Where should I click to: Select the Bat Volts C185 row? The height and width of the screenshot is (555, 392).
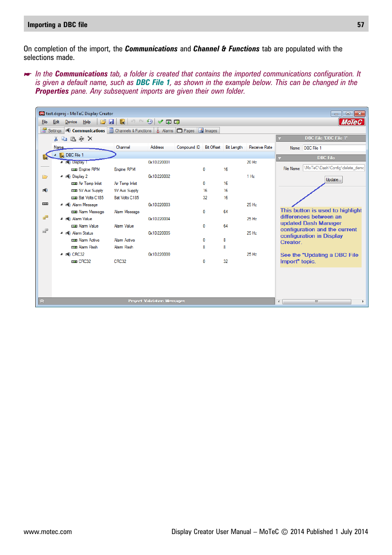[x=163, y=198]
